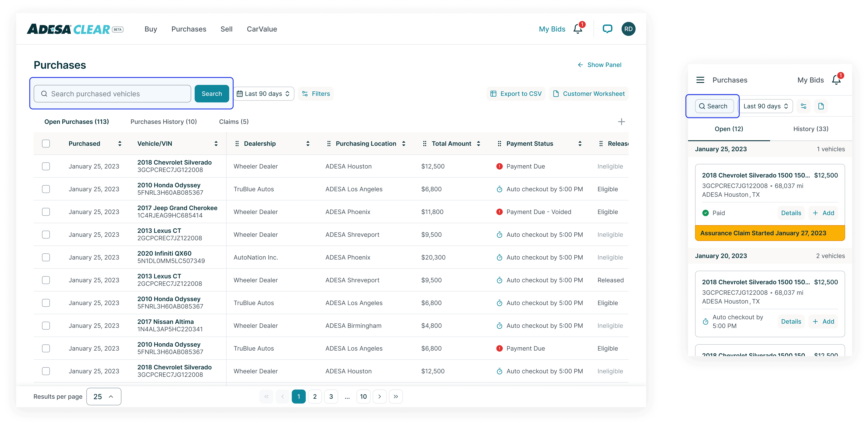
Task: Open the Customer Worksheet
Action: coord(589,94)
